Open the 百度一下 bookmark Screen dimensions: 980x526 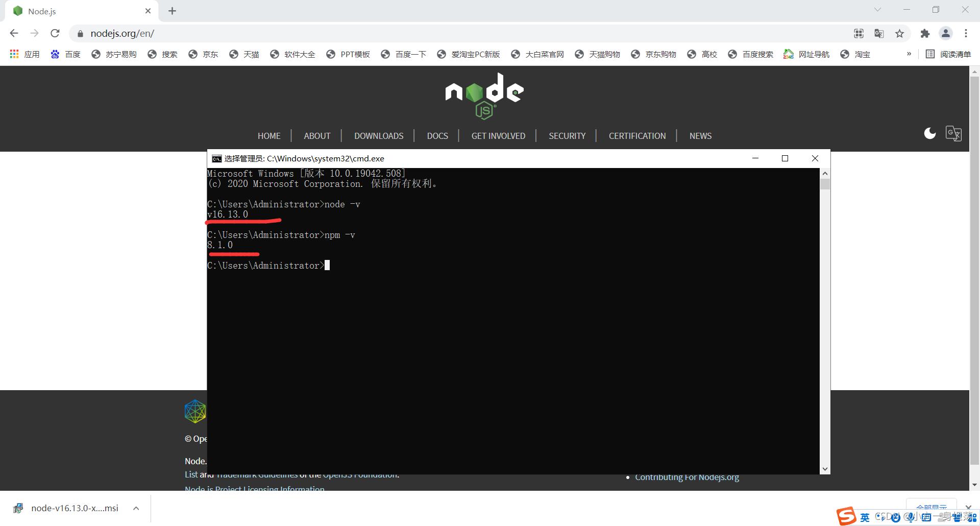tap(403, 54)
